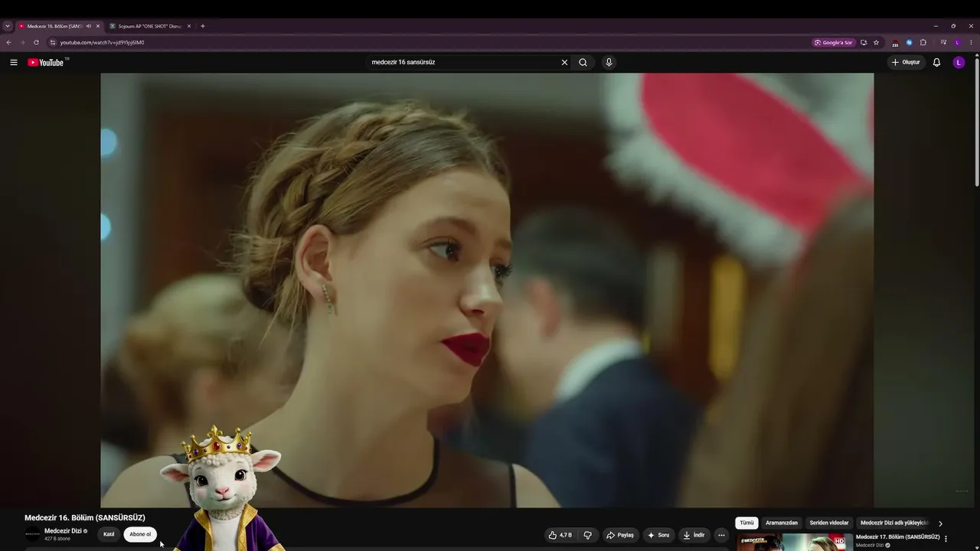This screenshot has height=551, width=980.
Task: Like the video (4,7 B)
Action: [x=560, y=535]
